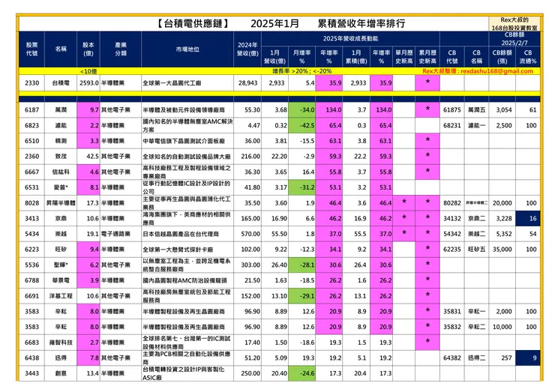The width and height of the screenshot is (555, 392).
Task: Select stock code cell 6223
Action: click(x=31, y=250)
